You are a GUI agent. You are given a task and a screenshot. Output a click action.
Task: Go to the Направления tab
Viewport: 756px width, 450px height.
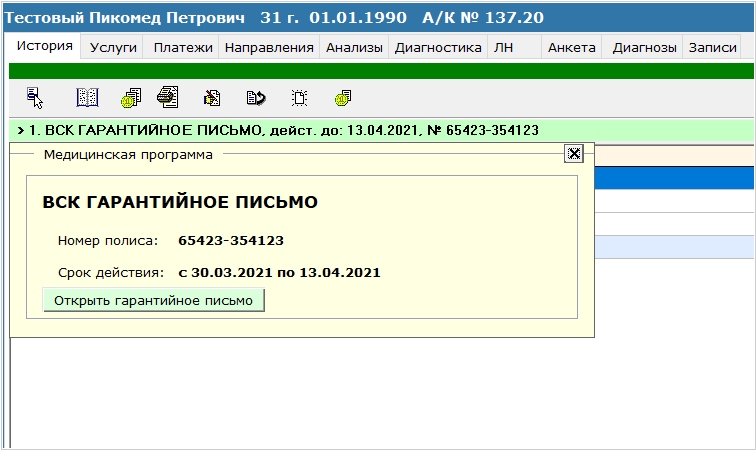[x=269, y=47]
